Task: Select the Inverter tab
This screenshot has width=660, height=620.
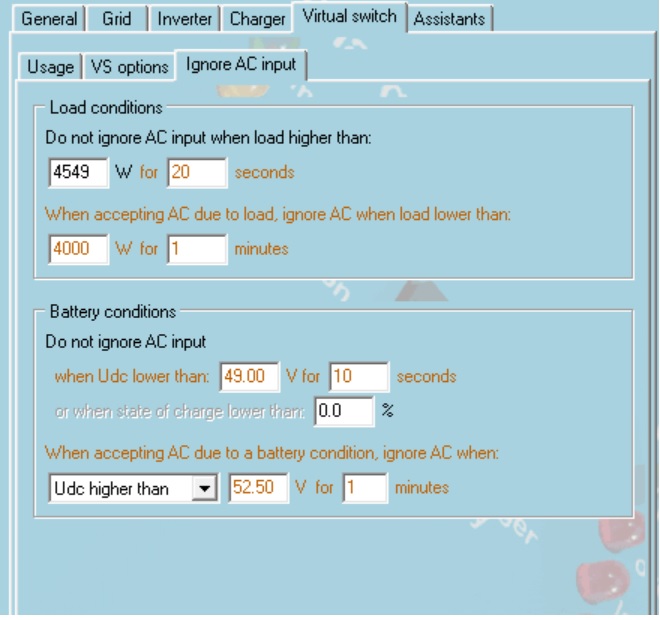Action: tap(184, 19)
